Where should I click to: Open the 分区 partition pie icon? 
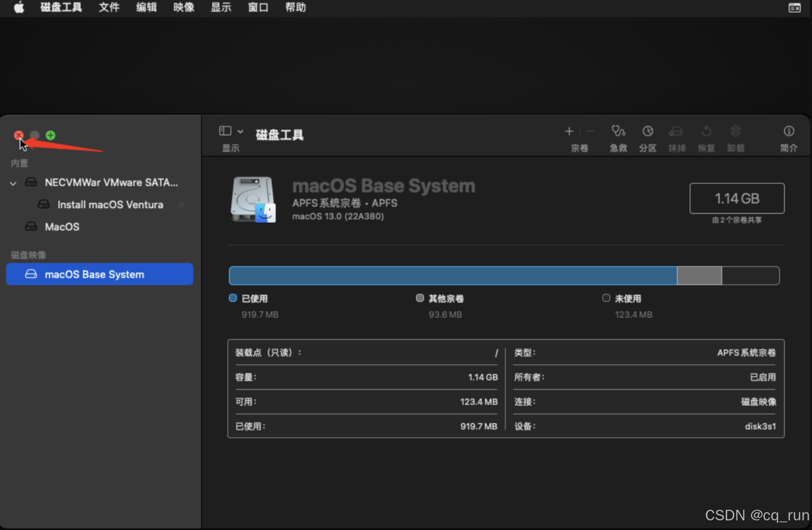[648, 131]
